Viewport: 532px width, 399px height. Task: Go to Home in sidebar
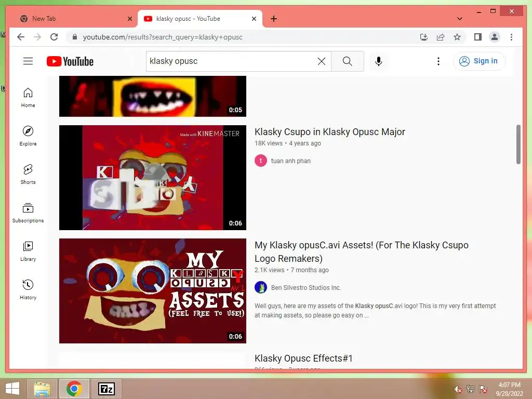point(28,98)
